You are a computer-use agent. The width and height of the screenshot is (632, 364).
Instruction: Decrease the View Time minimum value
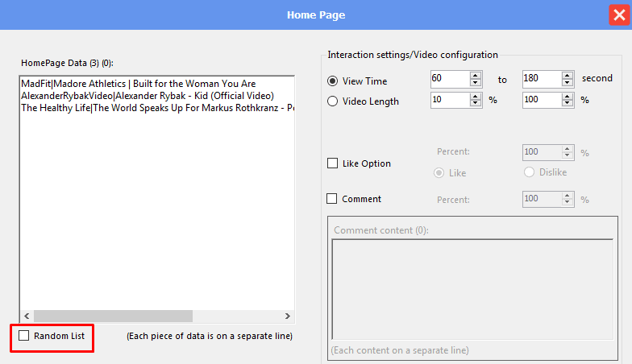pyautogui.click(x=476, y=82)
